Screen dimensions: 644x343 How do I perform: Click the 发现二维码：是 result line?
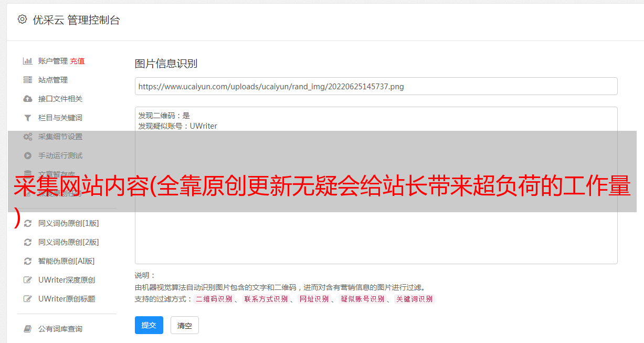164,116
